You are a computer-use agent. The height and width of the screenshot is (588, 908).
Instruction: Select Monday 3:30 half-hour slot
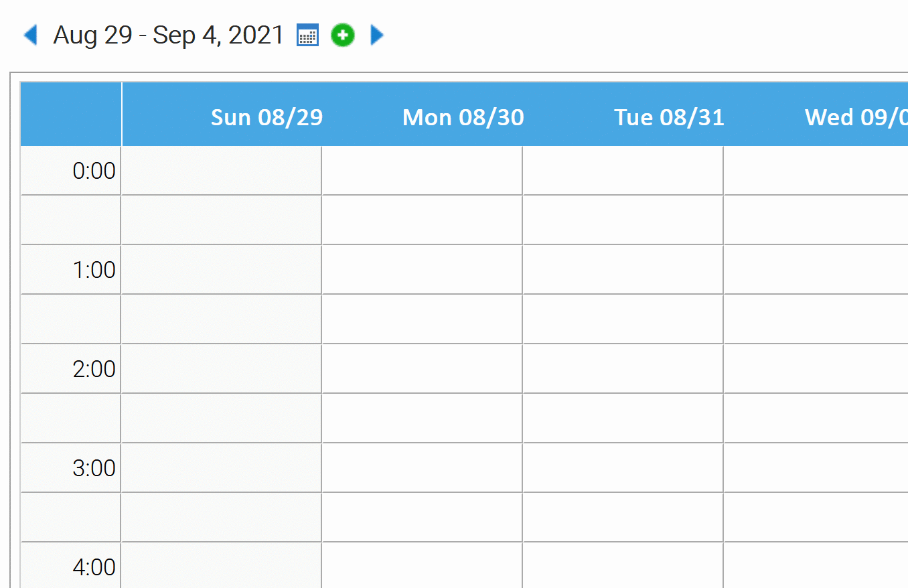click(x=422, y=518)
